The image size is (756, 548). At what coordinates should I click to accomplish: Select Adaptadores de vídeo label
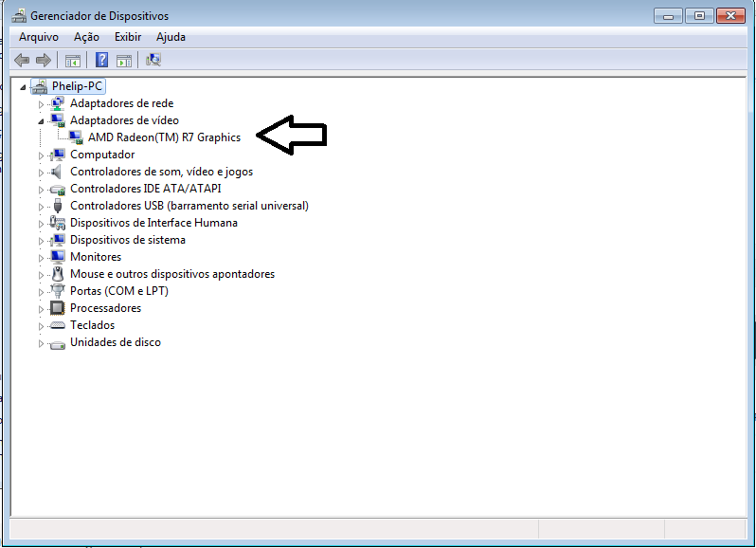124,120
